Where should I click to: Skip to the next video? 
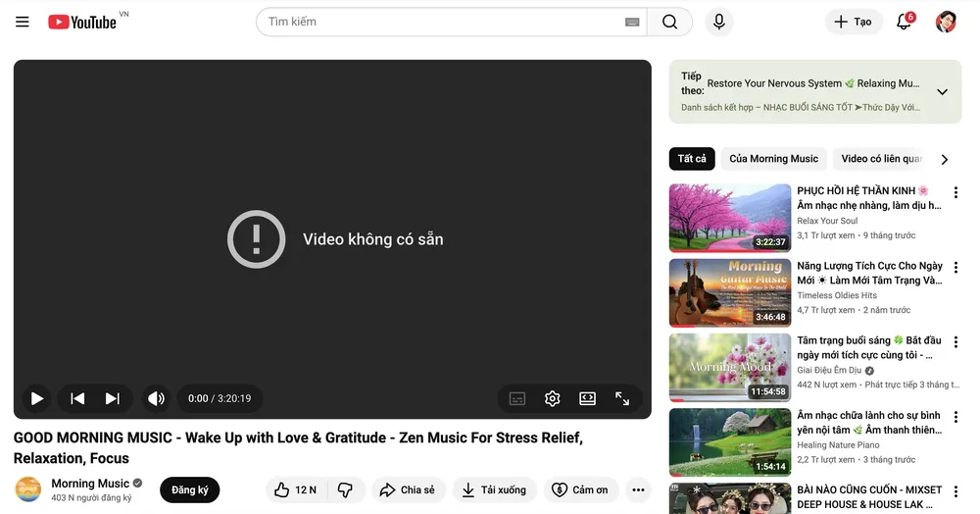click(x=113, y=398)
